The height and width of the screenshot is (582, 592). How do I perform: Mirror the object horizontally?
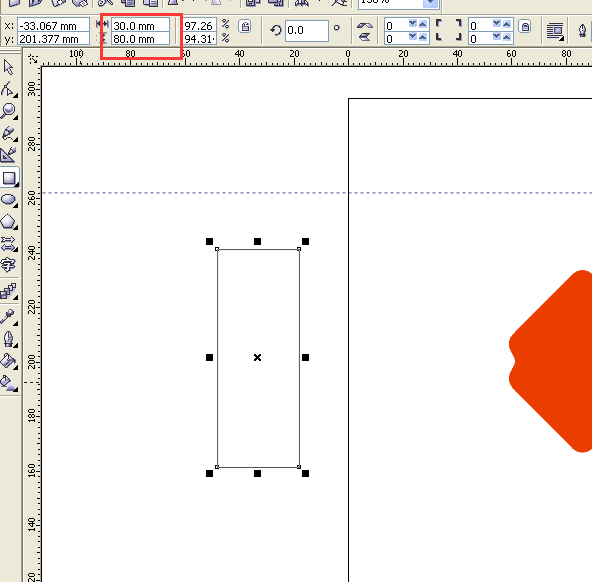[364, 26]
